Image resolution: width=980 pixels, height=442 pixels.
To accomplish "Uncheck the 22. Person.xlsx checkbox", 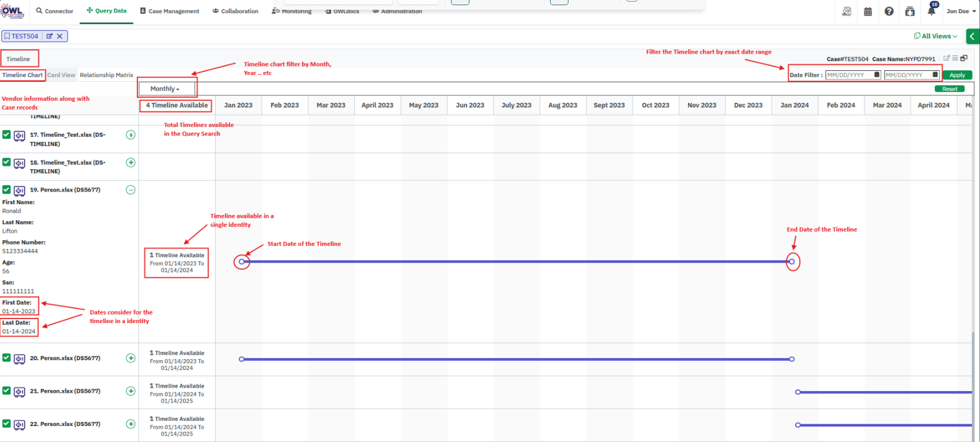I will pyautogui.click(x=6, y=424).
